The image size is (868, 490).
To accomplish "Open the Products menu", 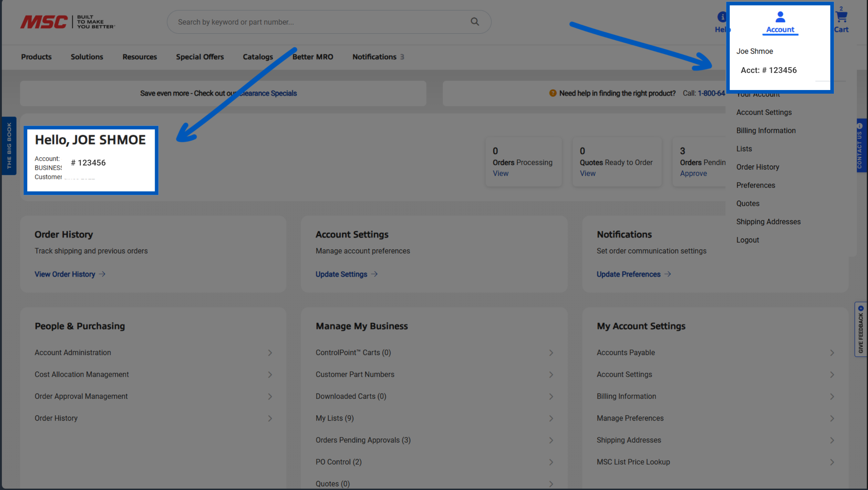I will tap(36, 57).
